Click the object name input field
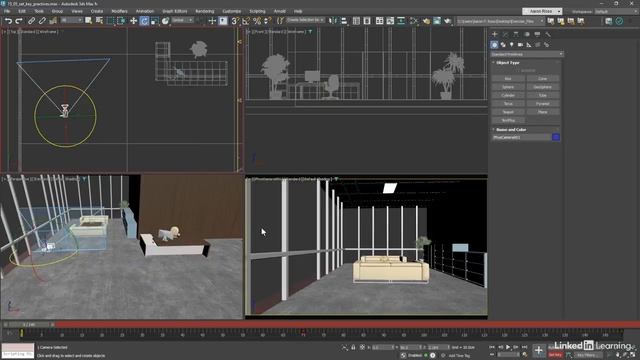Screen dimensions: 640x360 522,137
